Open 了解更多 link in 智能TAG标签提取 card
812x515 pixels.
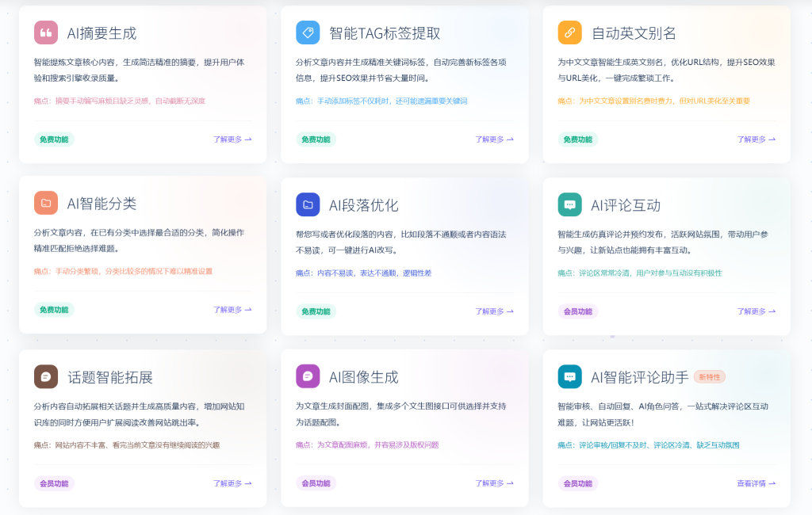click(x=495, y=139)
